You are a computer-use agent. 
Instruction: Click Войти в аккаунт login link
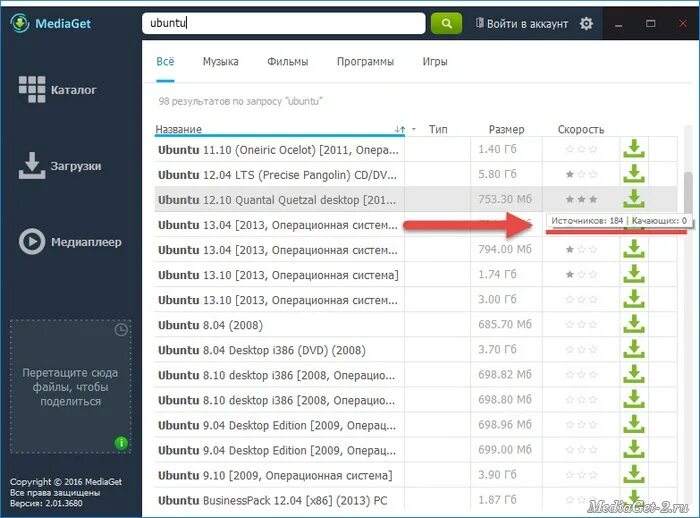tap(522, 24)
